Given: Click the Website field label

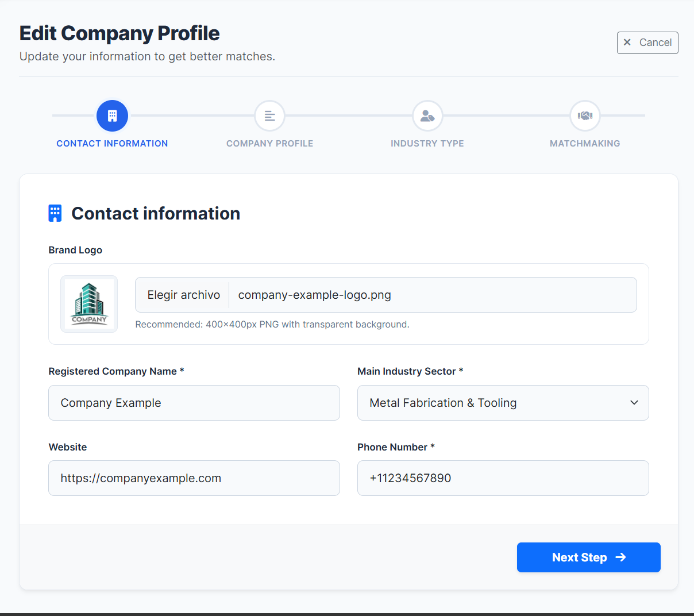Looking at the screenshot, I should pos(68,447).
